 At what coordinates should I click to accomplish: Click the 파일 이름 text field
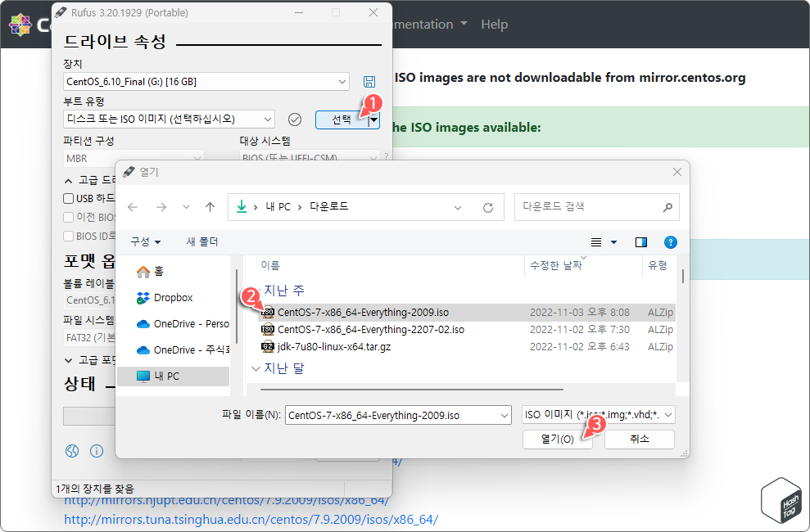point(392,416)
